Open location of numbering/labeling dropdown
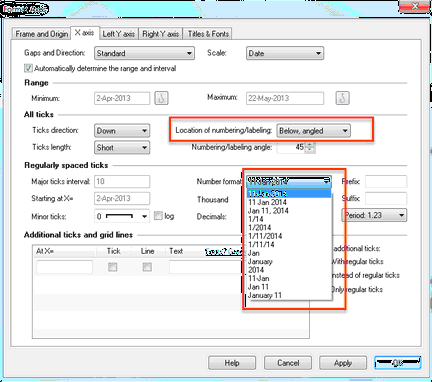Image resolution: width=432 pixels, height=382 pixels. [313, 131]
